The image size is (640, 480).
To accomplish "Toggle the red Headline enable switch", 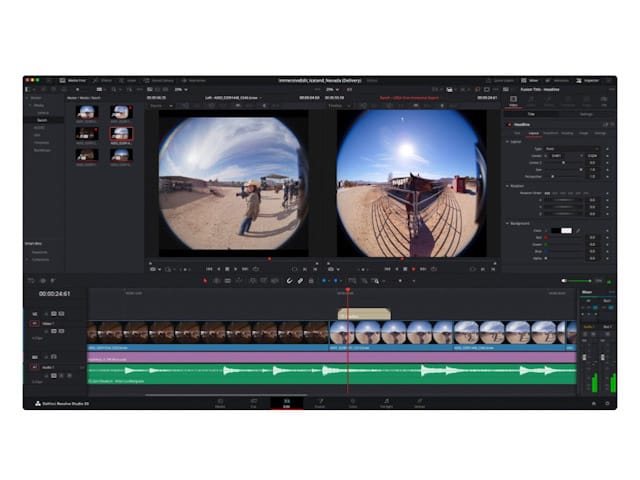I will [x=509, y=124].
